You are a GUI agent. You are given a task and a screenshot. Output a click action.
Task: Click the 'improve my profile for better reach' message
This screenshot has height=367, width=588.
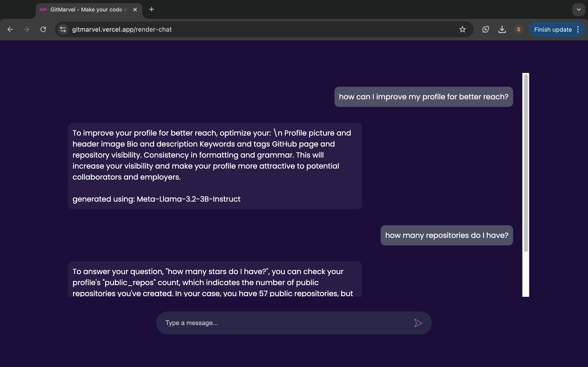[x=424, y=97]
